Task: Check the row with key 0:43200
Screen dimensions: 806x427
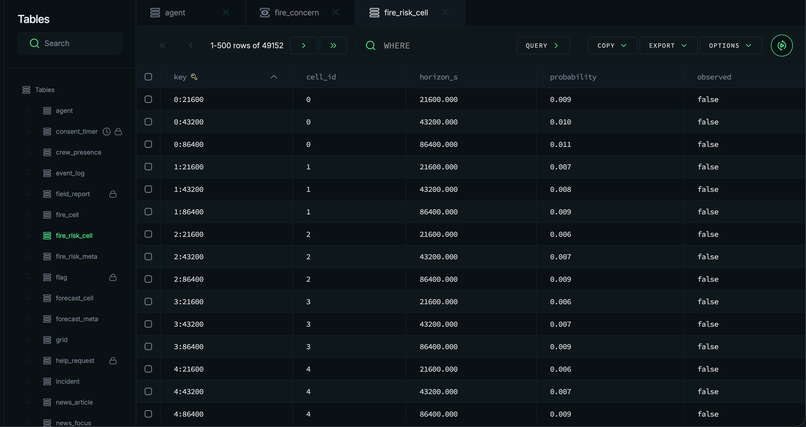Action: (148, 122)
